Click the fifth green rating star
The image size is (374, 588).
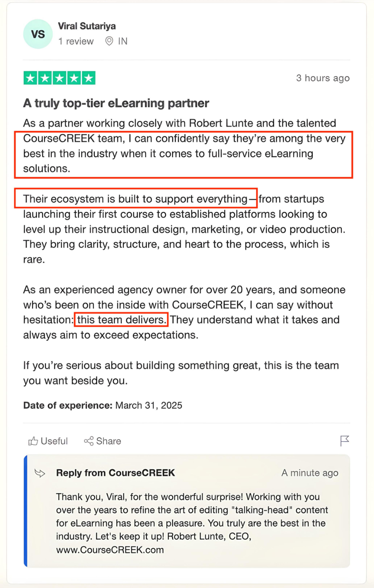89,78
